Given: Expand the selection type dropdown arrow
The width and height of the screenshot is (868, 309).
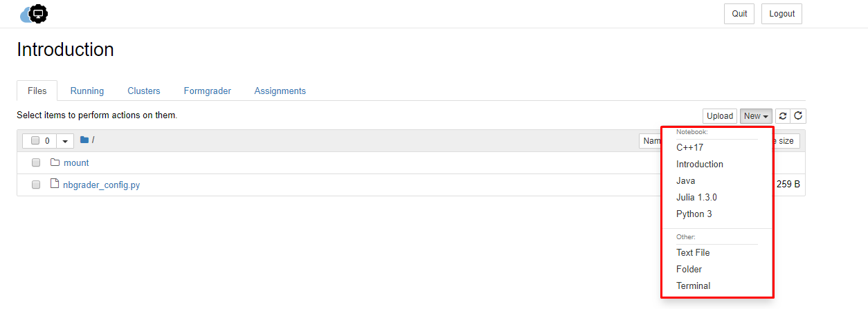Looking at the screenshot, I should (65, 141).
